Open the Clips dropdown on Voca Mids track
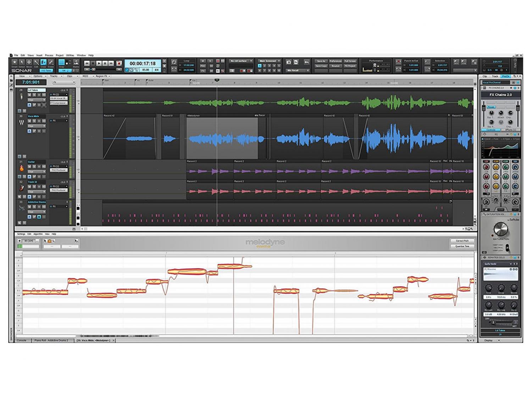 click(x=37, y=126)
